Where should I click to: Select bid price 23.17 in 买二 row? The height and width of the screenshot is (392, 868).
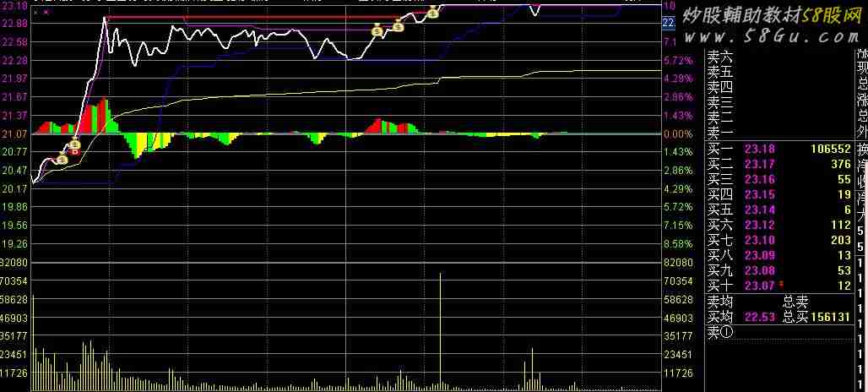760,164
